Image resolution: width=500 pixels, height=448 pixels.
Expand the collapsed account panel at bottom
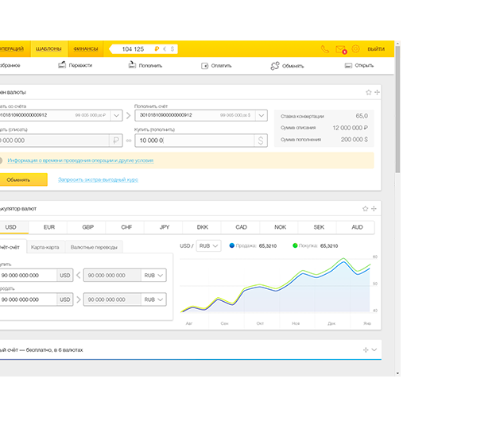[374, 350]
